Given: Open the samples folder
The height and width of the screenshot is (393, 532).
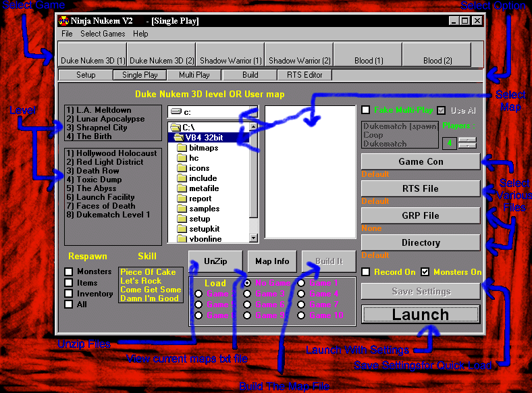Looking at the screenshot, I should [204, 209].
